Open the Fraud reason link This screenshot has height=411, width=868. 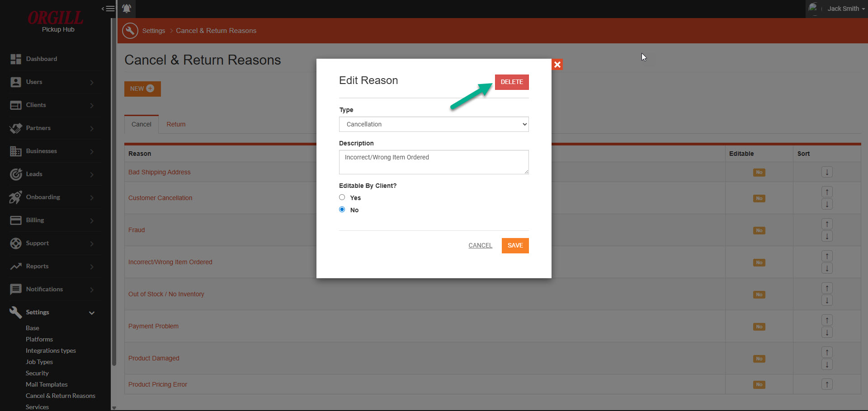pyautogui.click(x=137, y=230)
